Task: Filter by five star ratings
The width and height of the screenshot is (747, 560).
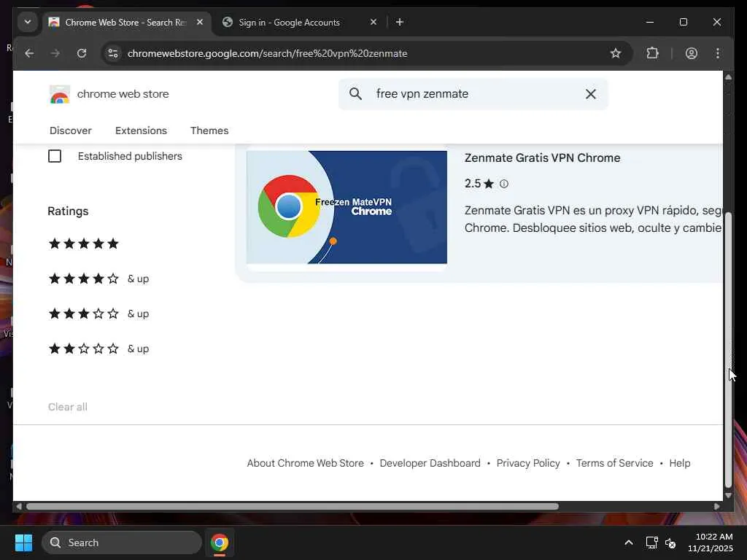Action: pos(84,244)
